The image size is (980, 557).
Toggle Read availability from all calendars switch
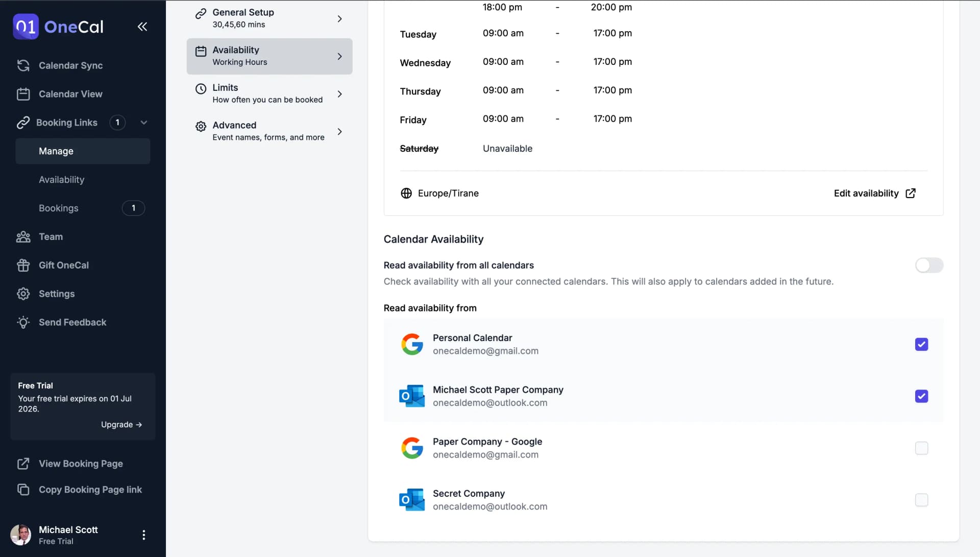(929, 265)
